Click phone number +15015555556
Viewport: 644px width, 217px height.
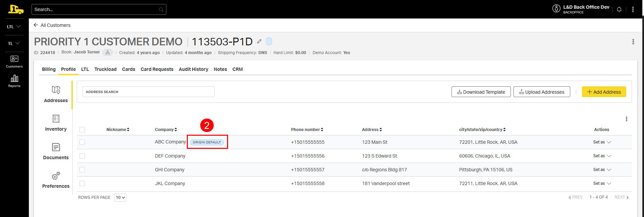click(x=308, y=156)
